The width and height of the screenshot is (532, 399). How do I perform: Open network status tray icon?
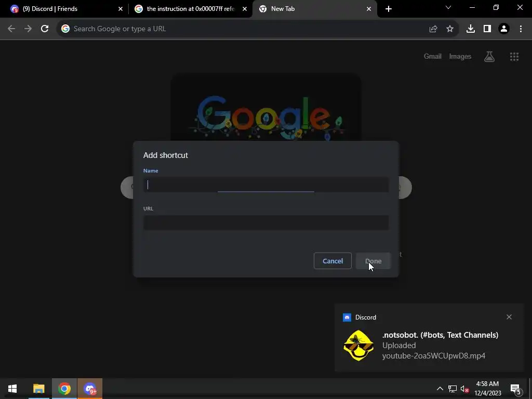click(453, 389)
